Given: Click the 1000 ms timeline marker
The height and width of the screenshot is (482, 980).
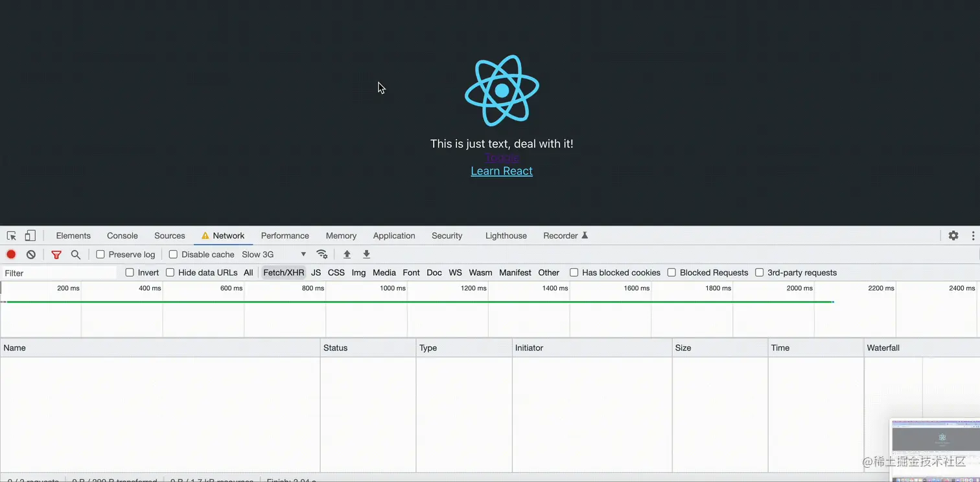Looking at the screenshot, I should tap(393, 288).
